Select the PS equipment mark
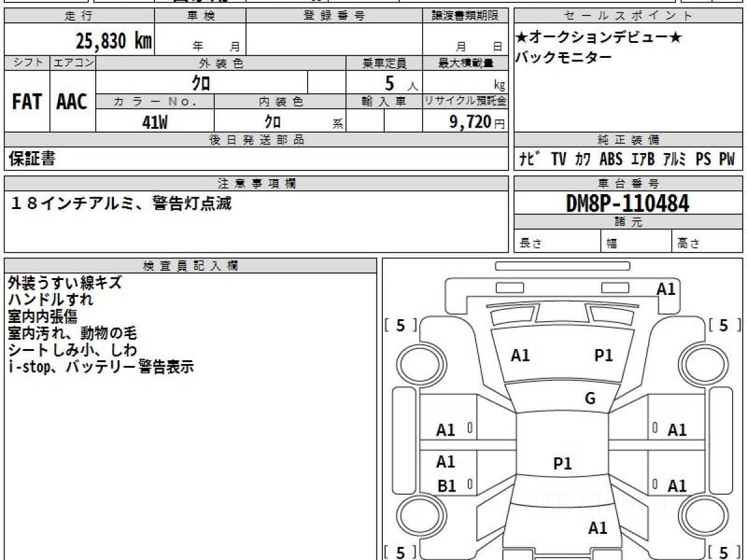 pos(703,159)
